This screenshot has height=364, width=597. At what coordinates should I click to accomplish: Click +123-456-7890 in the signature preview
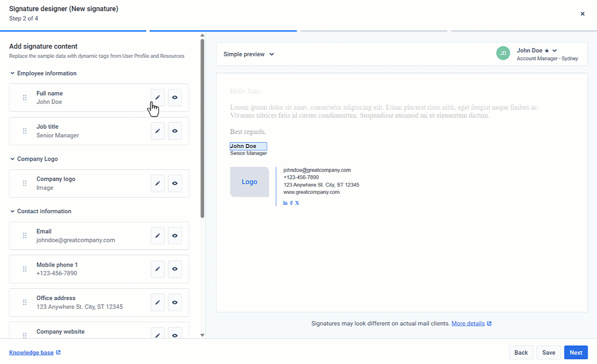[301, 178]
